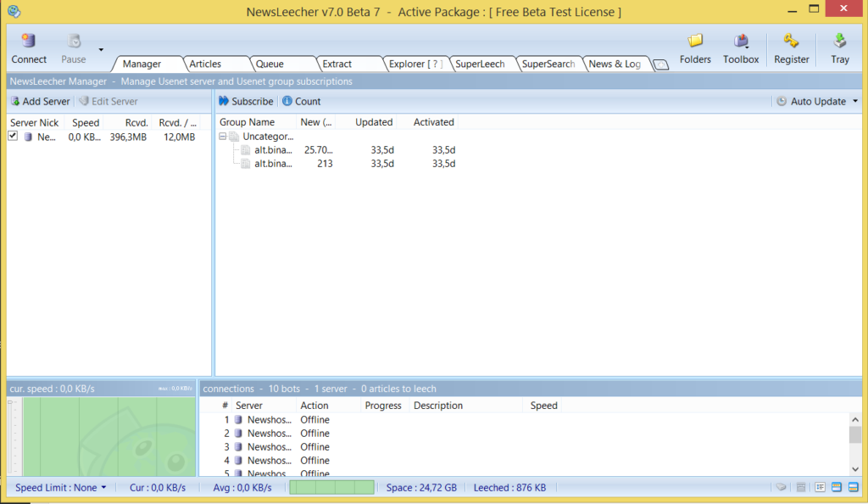Click the gray list layout icon in status bar
Image resolution: width=868 pixels, height=504 pixels.
click(x=800, y=487)
